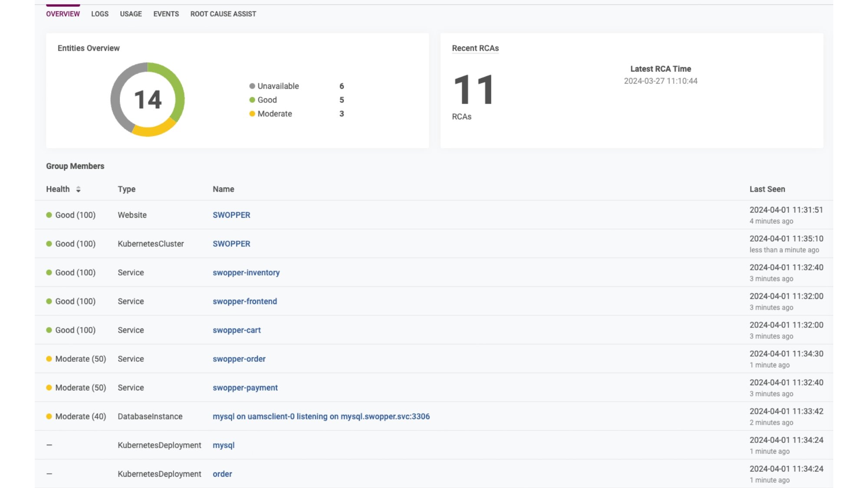This screenshot has height=488, width=868.
Task: Open the swopper-payment service link
Action: (245, 387)
